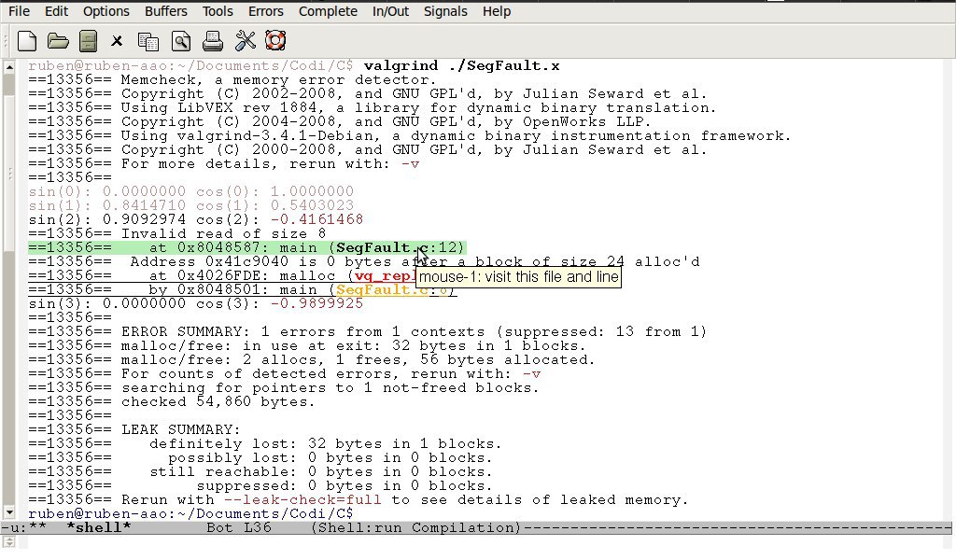Click 'Address 0x41c9040 is 0 bytes' line
Image resolution: width=956 pixels, height=560 pixels.
coord(364,262)
